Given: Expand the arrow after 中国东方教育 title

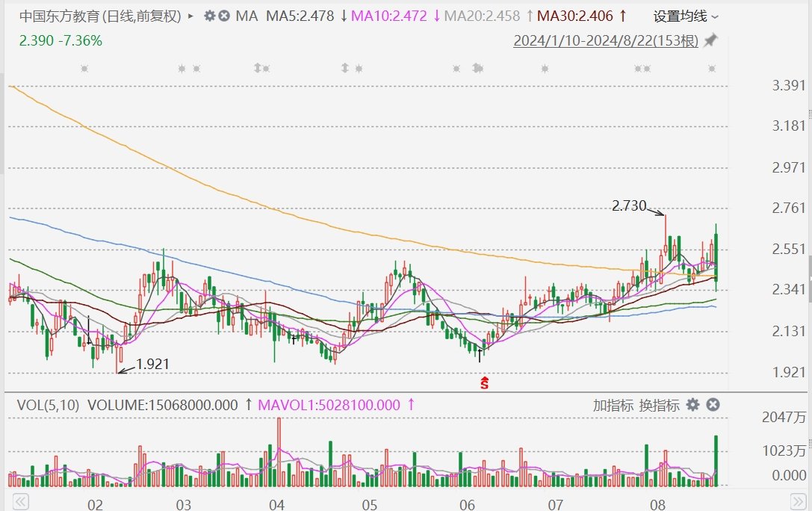Looking at the screenshot, I should [191, 16].
